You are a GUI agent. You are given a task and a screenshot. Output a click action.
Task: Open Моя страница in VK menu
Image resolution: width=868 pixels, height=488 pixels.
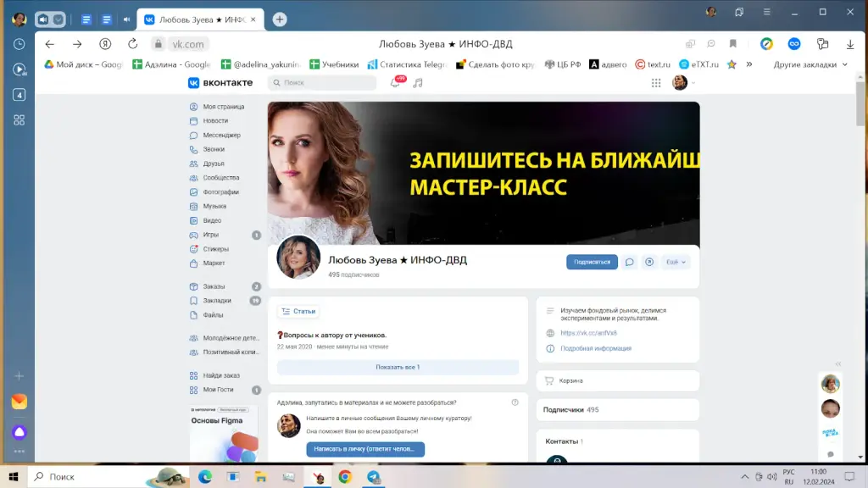point(224,106)
